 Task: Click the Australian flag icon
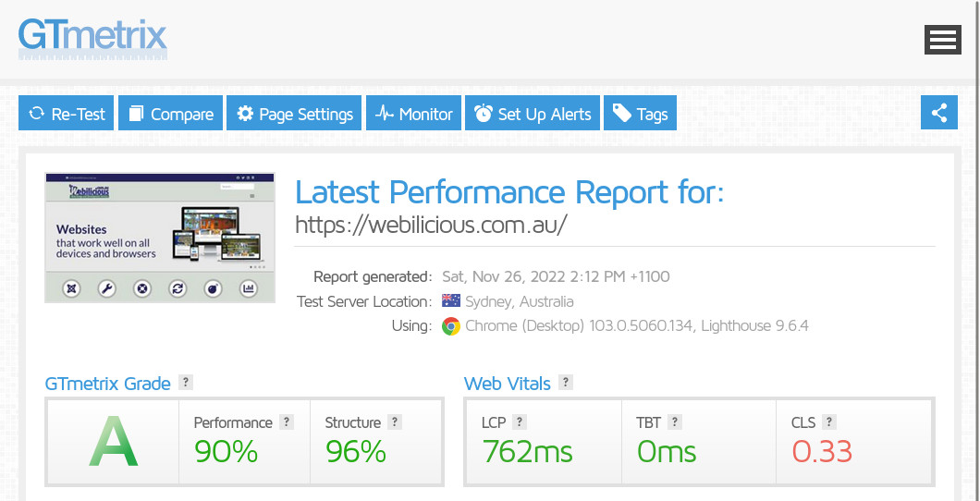coord(451,301)
